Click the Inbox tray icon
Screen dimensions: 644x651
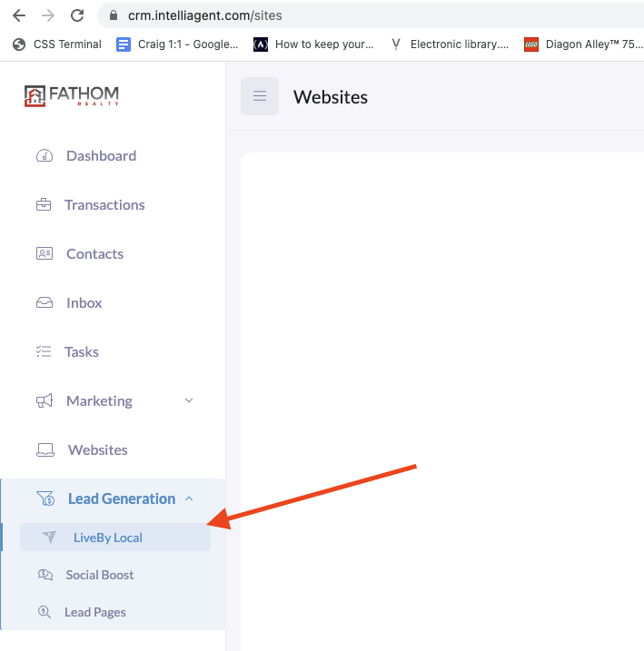pos(45,302)
